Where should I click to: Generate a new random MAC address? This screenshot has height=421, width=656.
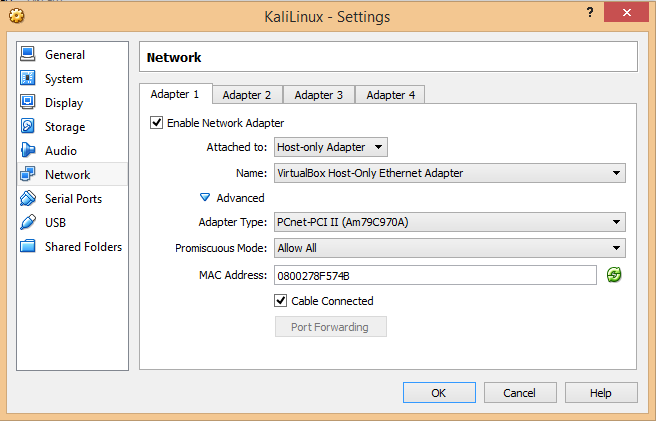pos(614,275)
